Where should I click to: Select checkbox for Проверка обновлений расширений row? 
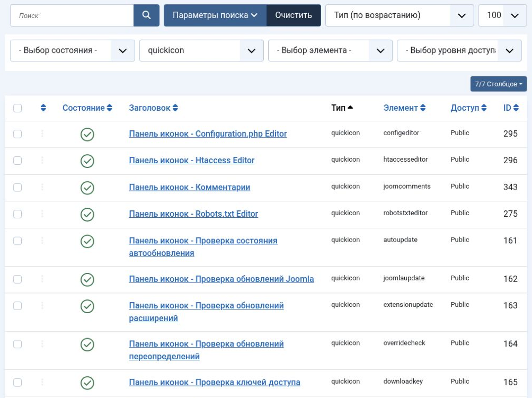17,306
